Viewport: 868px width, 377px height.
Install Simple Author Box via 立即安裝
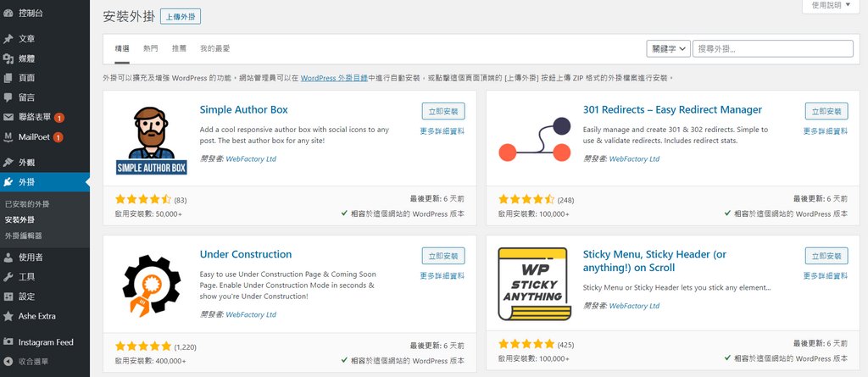coord(442,111)
